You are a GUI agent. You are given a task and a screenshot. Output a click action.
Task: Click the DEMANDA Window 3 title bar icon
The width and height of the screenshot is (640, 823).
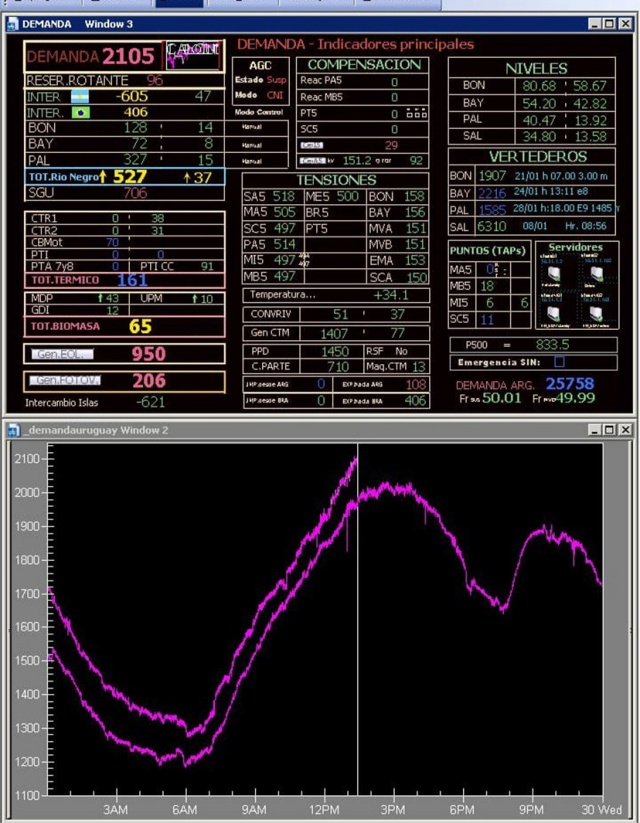[13, 24]
